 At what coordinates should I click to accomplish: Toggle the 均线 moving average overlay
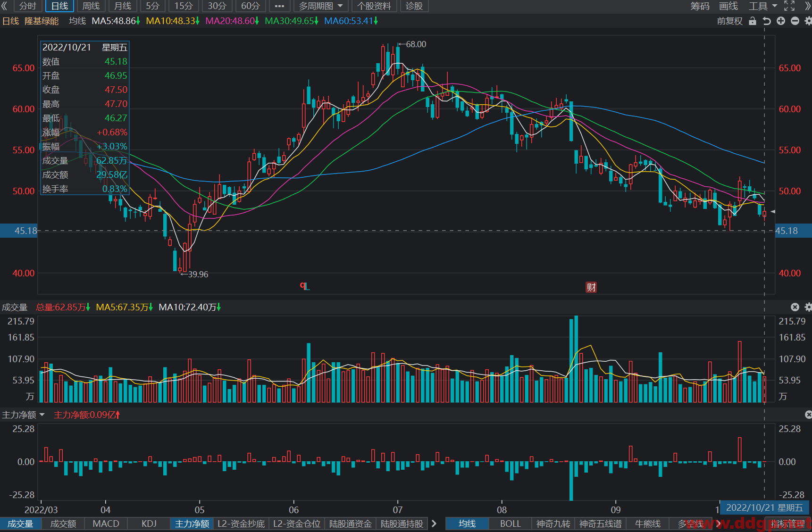[x=467, y=524]
